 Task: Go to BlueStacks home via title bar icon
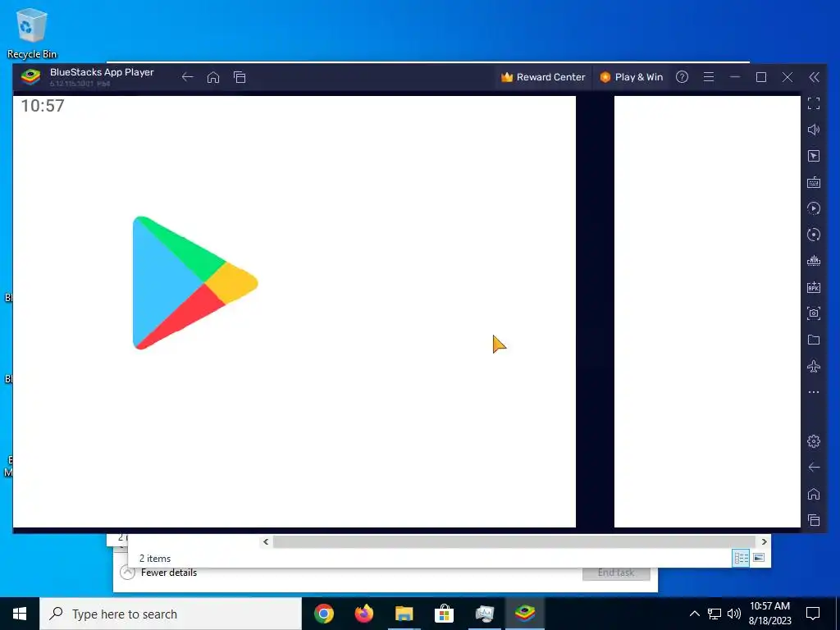[x=213, y=77]
